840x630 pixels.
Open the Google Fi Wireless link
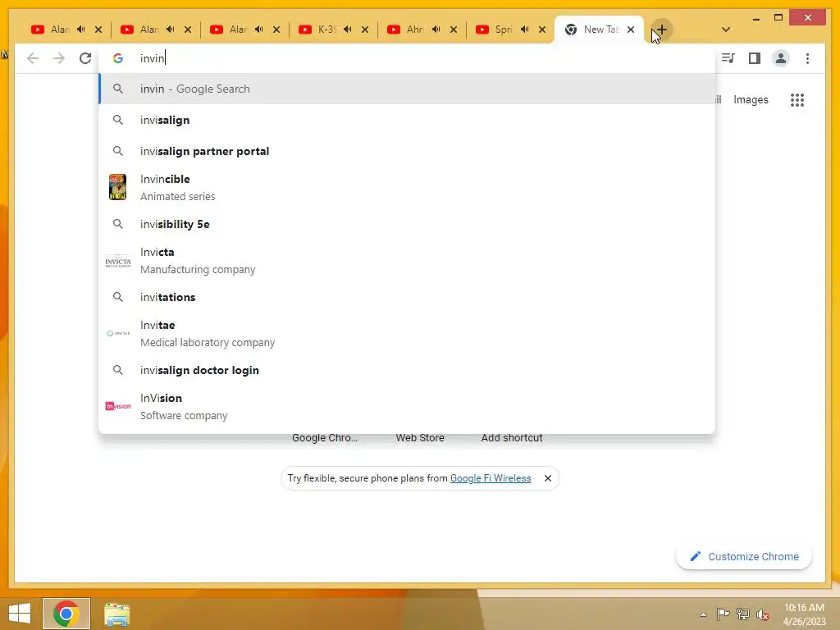491,478
